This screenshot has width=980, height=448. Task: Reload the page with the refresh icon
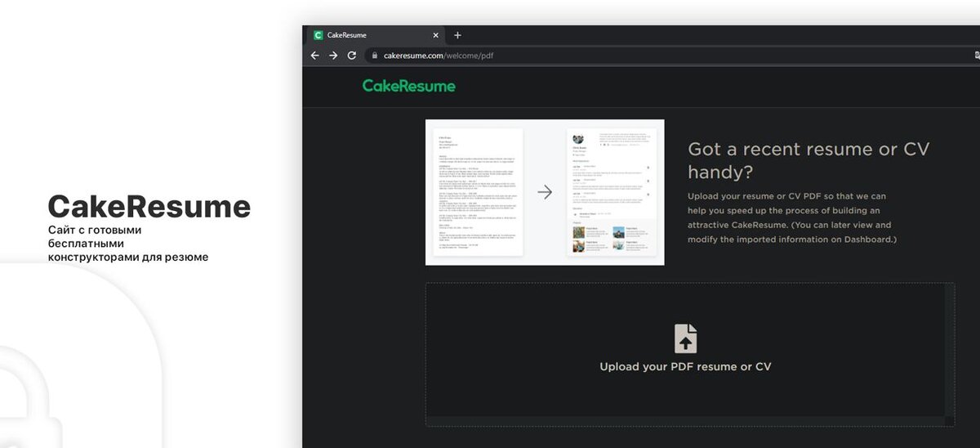click(x=352, y=56)
